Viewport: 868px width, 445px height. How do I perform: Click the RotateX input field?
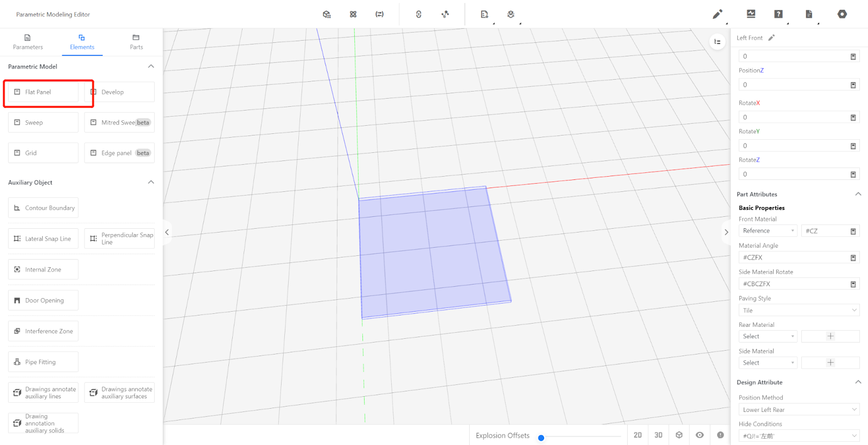point(794,117)
